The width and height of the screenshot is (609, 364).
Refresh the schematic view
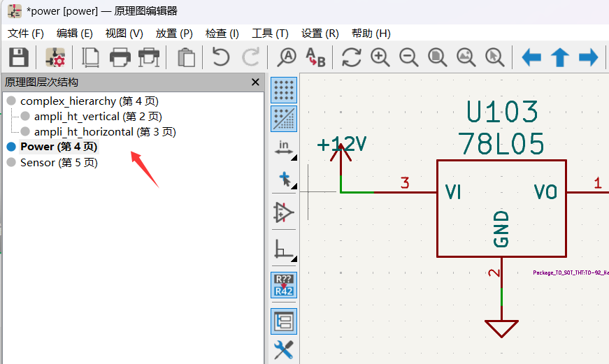[x=352, y=57]
